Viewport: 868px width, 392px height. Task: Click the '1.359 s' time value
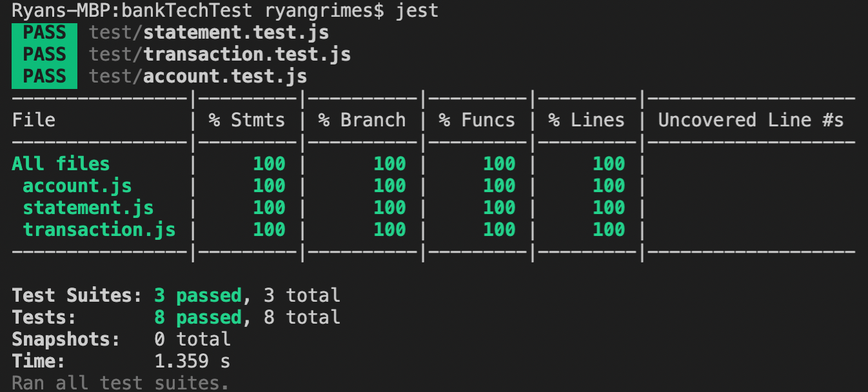pyautogui.click(x=192, y=361)
